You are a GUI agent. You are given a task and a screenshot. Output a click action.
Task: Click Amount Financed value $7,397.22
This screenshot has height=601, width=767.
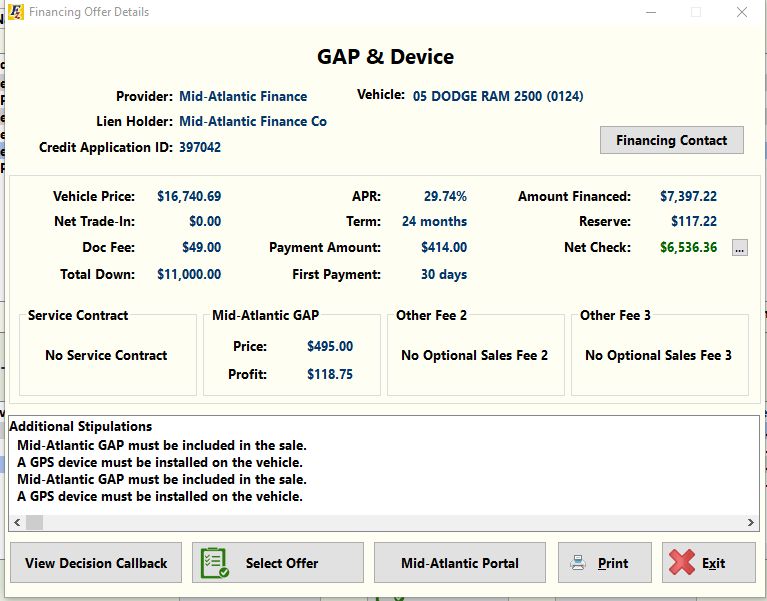pyautogui.click(x=688, y=197)
